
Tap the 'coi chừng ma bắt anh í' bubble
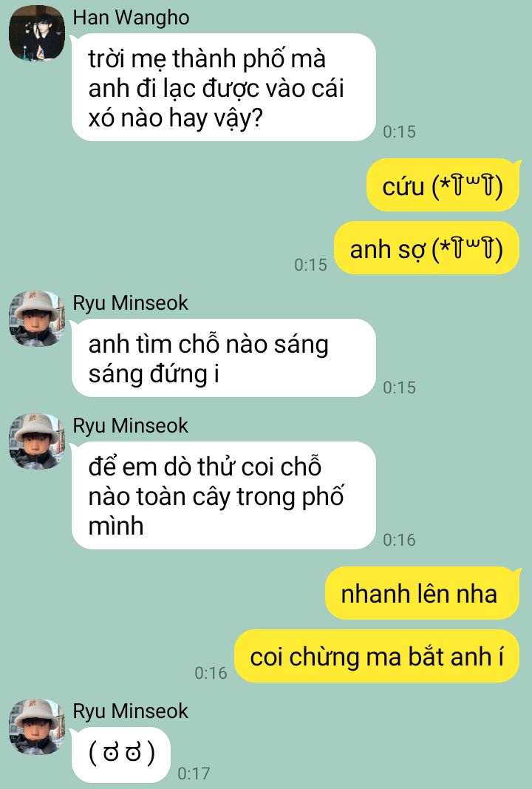pyautogui.click(x=377, y=656)
